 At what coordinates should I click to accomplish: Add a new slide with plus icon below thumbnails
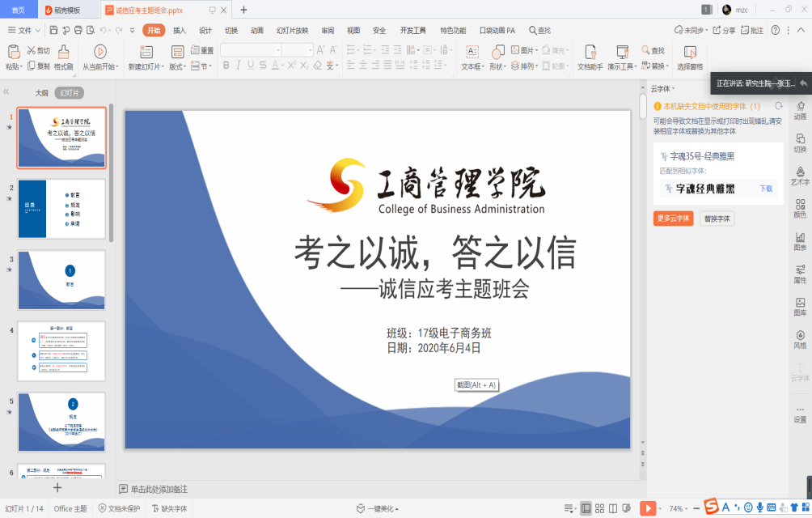pyautogui.click(x=57, y=487)
